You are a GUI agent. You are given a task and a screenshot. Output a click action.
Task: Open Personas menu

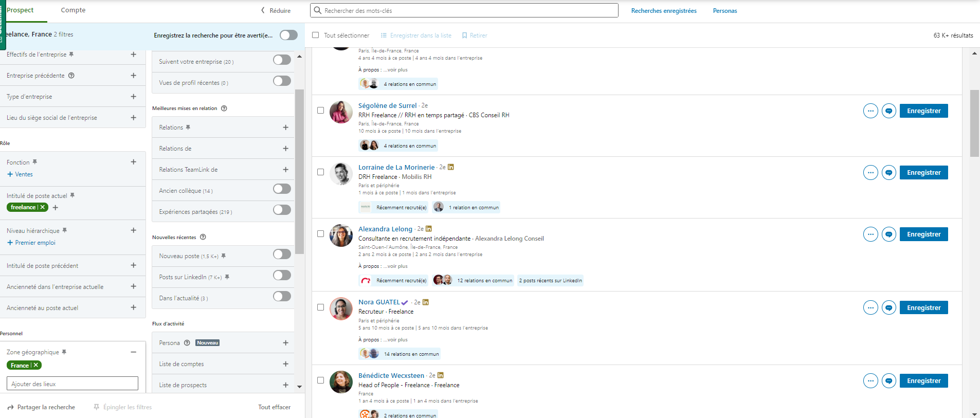pyautogui.click(x=725, y=11)
